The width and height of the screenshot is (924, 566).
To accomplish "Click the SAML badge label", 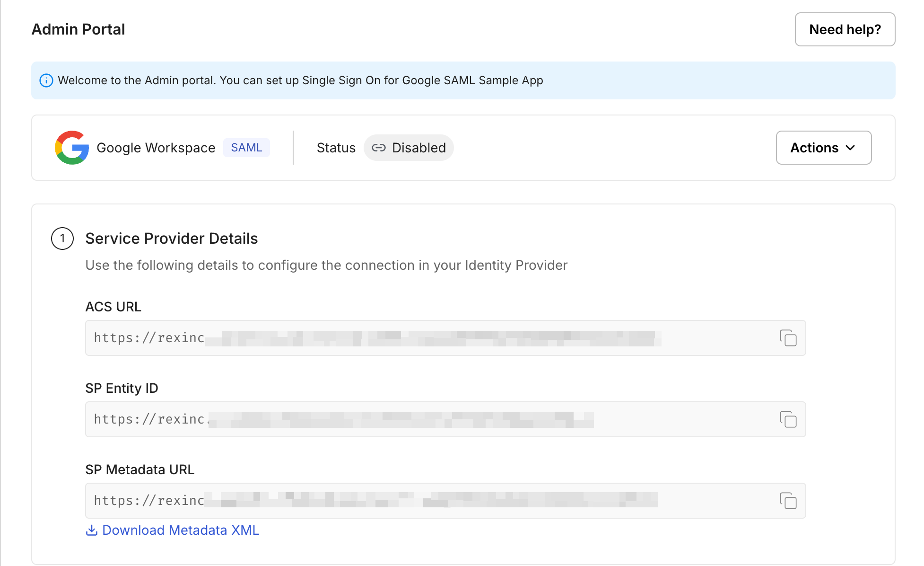I will pyautogui.click(x=246, y=148).
